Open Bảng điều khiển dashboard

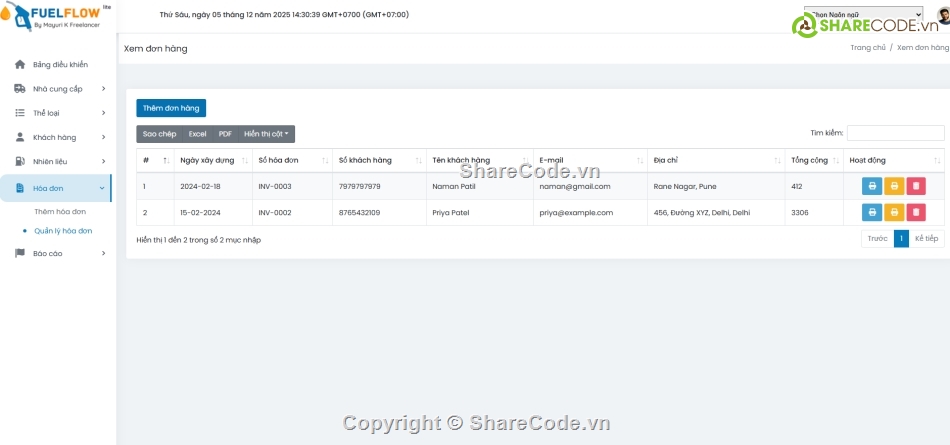click(60, 64)
